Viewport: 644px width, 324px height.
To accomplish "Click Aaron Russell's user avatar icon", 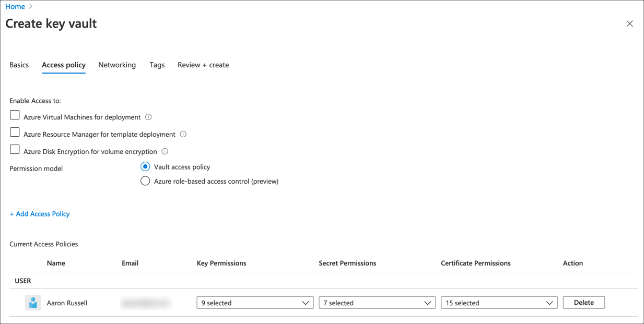I will pyautogui.click(x=33, y=303).
